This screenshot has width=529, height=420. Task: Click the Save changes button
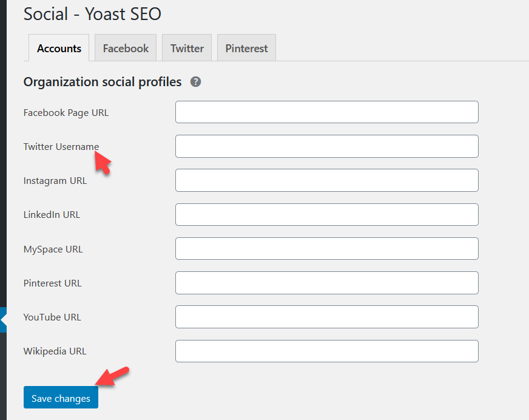(x=61, y=398)
